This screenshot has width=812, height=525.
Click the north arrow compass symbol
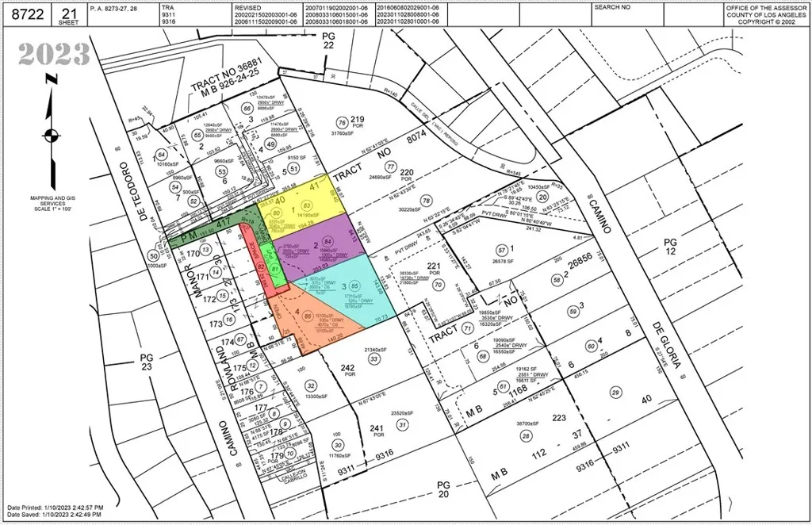tap(51, 132)
